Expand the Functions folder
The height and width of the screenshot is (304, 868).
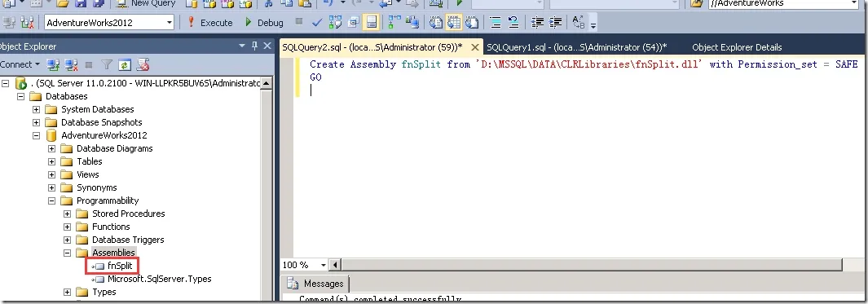[68, 227]
